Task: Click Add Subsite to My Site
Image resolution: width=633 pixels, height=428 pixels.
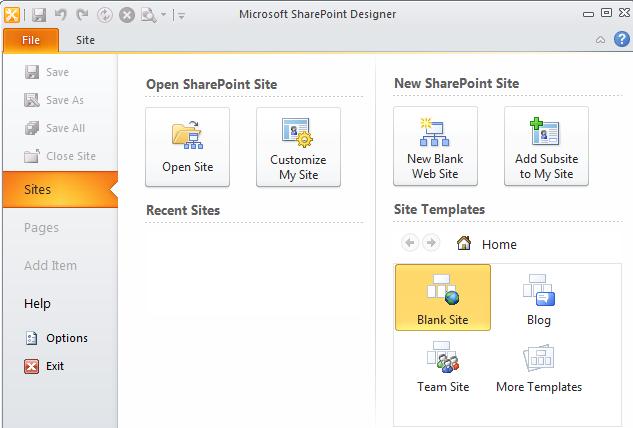Action: coord(546,147)
